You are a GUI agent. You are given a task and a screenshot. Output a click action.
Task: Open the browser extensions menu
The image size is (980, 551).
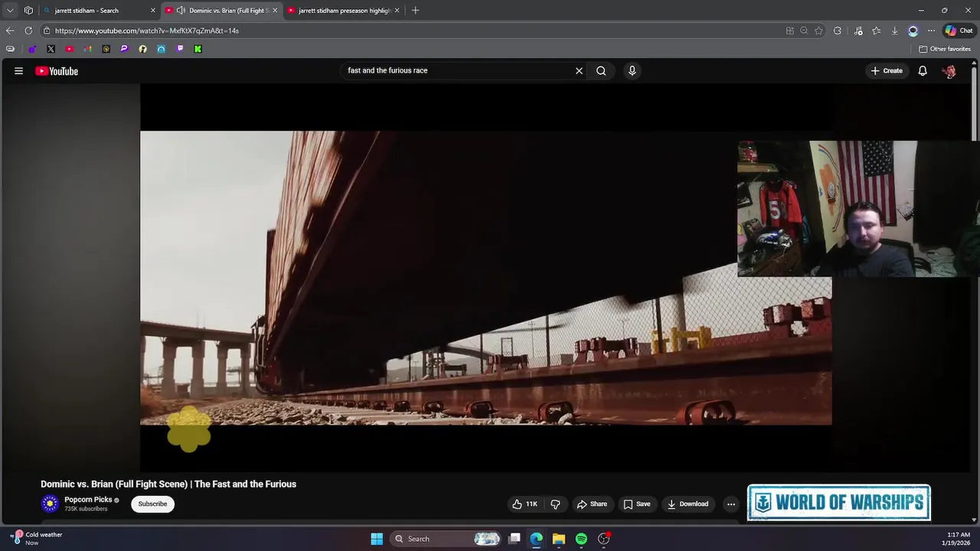coord(837,31)
